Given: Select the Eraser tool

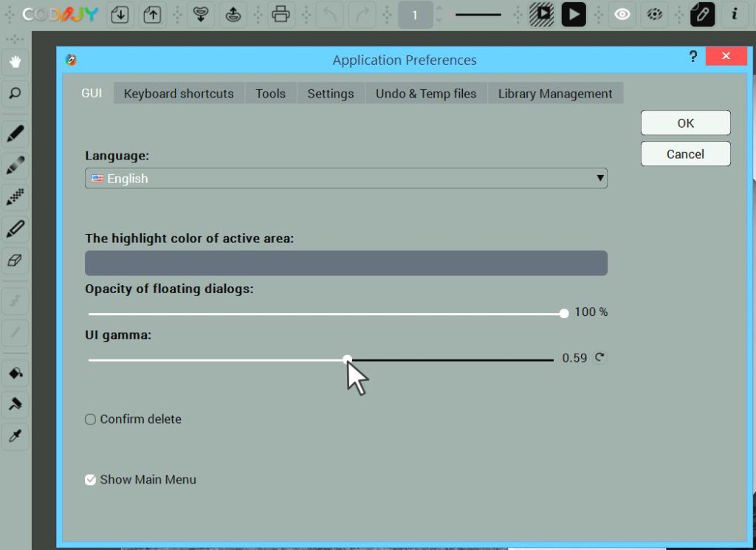Looking at the screenshot, I should click(15, 261).
